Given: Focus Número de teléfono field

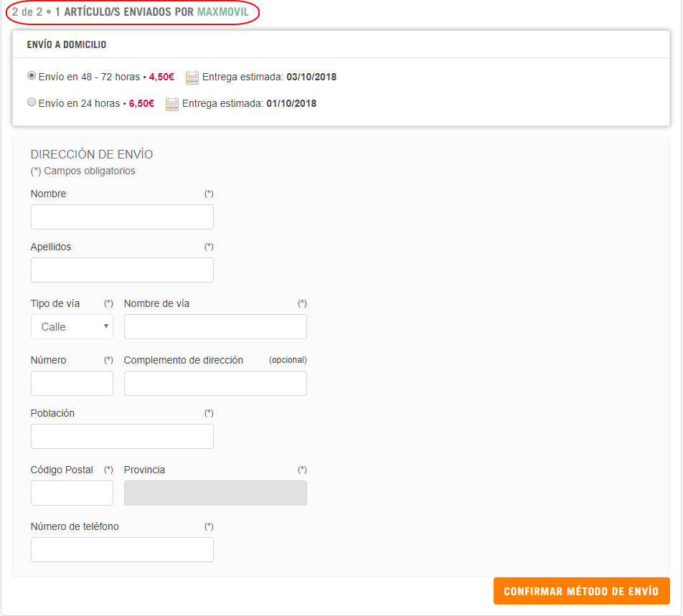Looking at the screenshot, I should point(122,549).
